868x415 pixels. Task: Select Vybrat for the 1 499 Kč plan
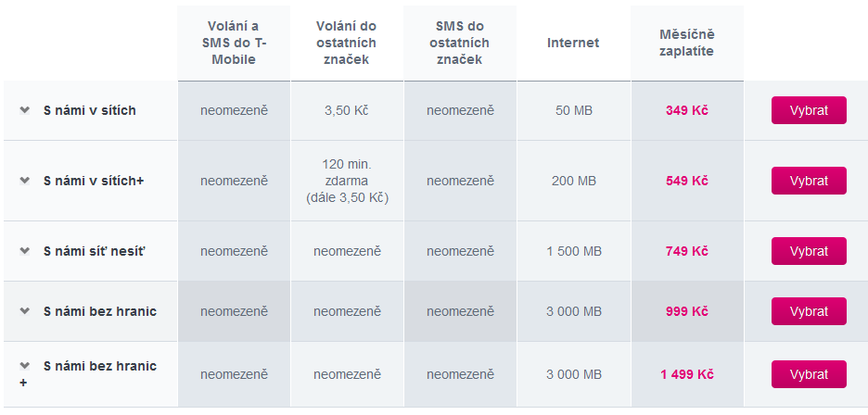click(x=809, y=374)
